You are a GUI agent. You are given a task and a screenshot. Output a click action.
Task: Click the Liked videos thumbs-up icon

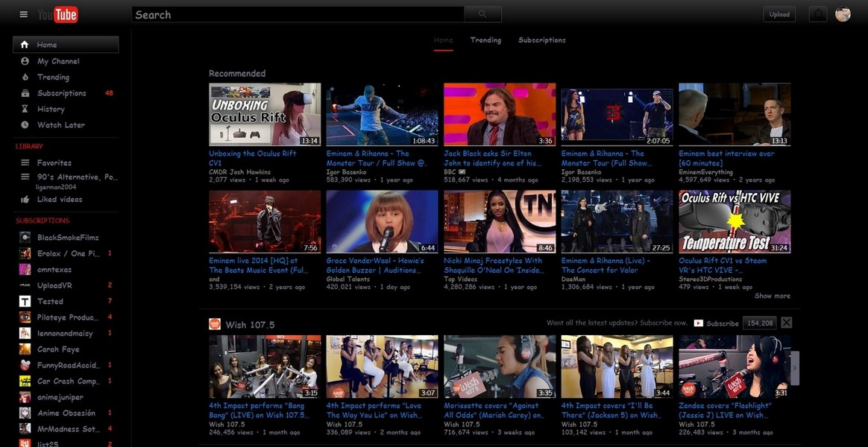point(25,199)
